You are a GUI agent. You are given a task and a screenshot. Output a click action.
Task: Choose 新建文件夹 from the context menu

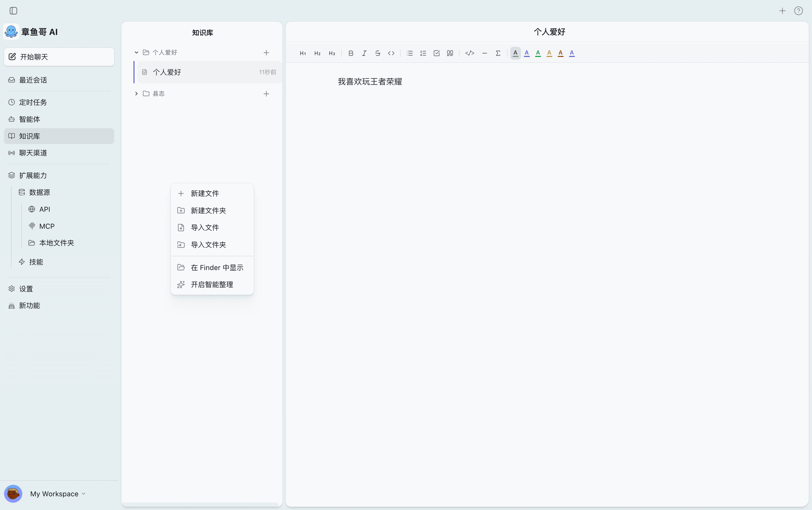208,210
